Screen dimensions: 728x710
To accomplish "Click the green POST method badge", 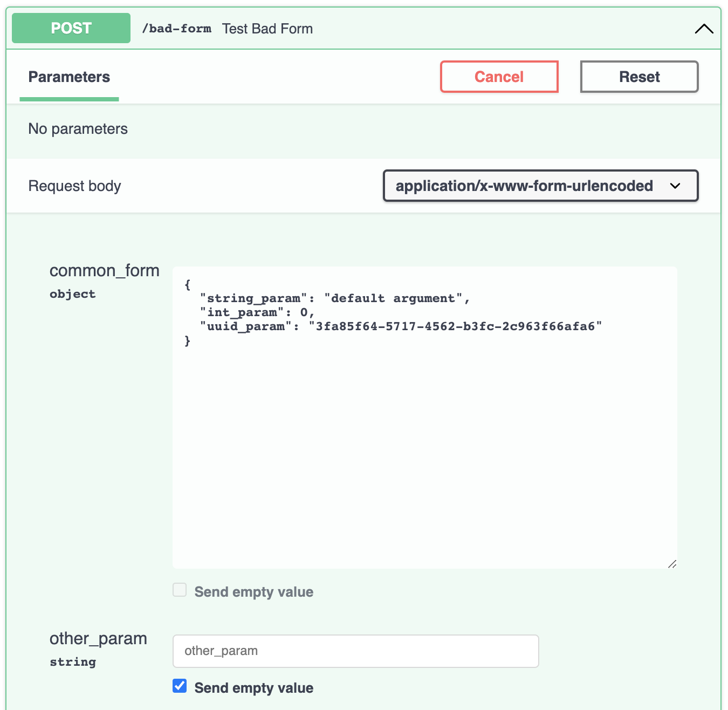I will coord(71,28).
